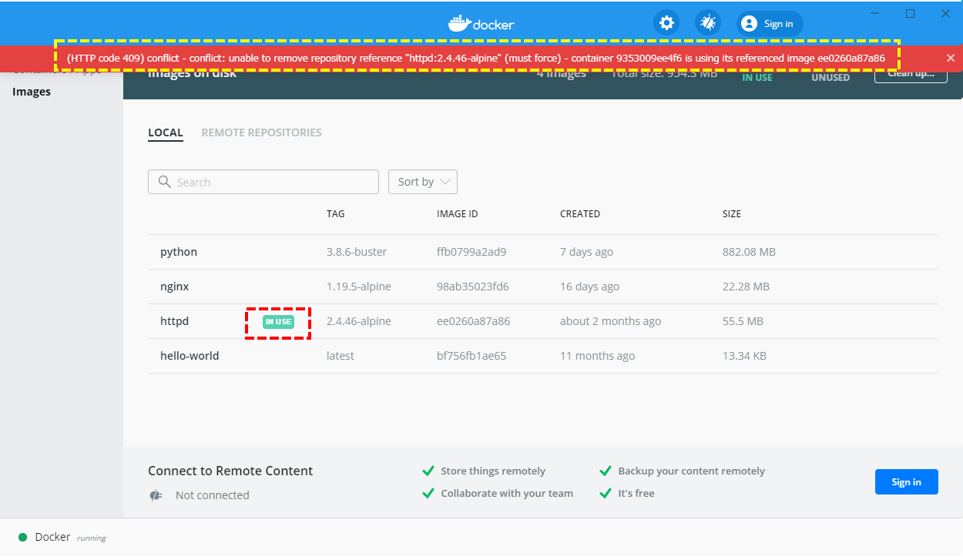The height and width of the screenshot is (560, 963).
Task: Click the Connect to Remote Content heading
Action: coord(230,471)
